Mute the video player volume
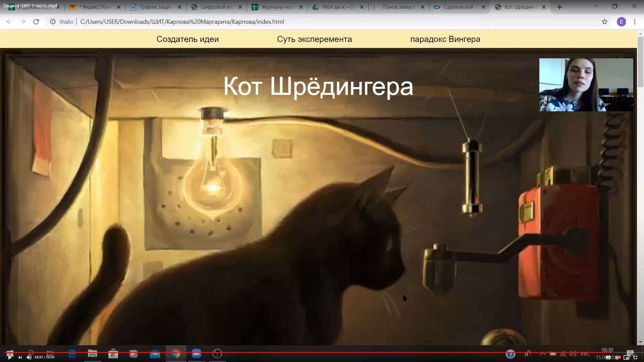 (29, 357)
